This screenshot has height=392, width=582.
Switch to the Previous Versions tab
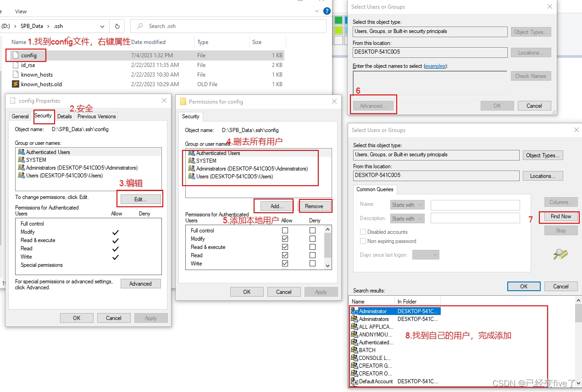(x=96, y=116)
